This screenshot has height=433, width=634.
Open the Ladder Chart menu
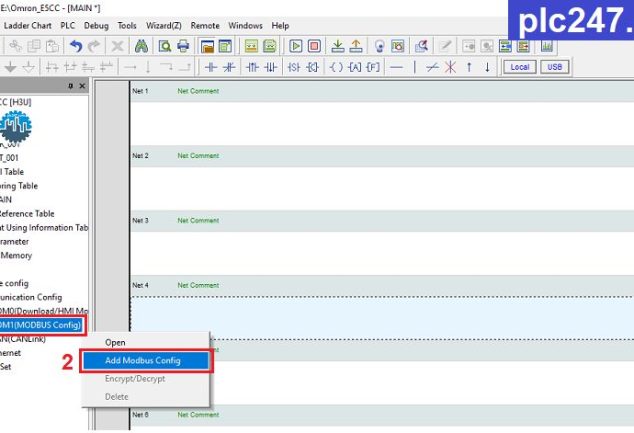point(27,25)
